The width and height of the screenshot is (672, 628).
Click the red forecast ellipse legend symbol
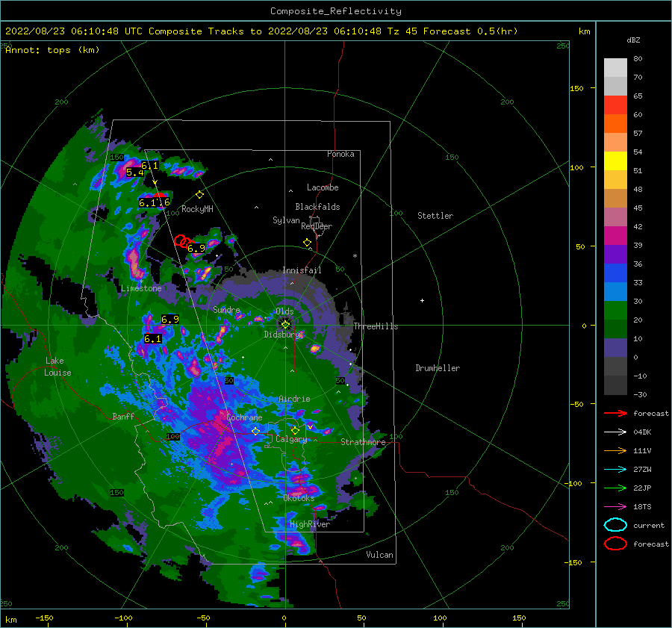[615, 544]
